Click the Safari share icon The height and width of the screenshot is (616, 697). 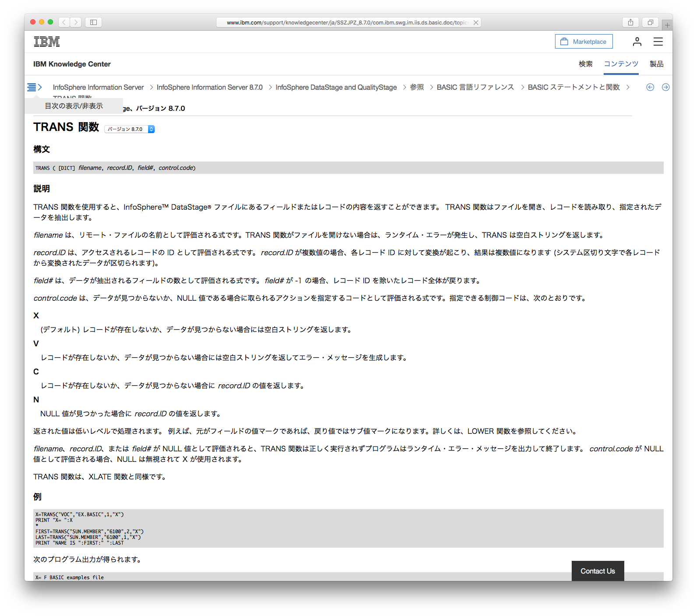click(x=630, y=22)
